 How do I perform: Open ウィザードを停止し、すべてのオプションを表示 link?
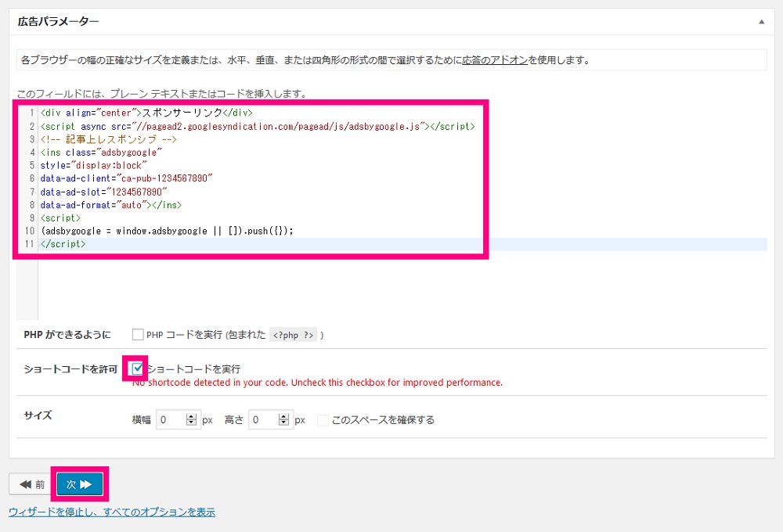coord(112,512)
